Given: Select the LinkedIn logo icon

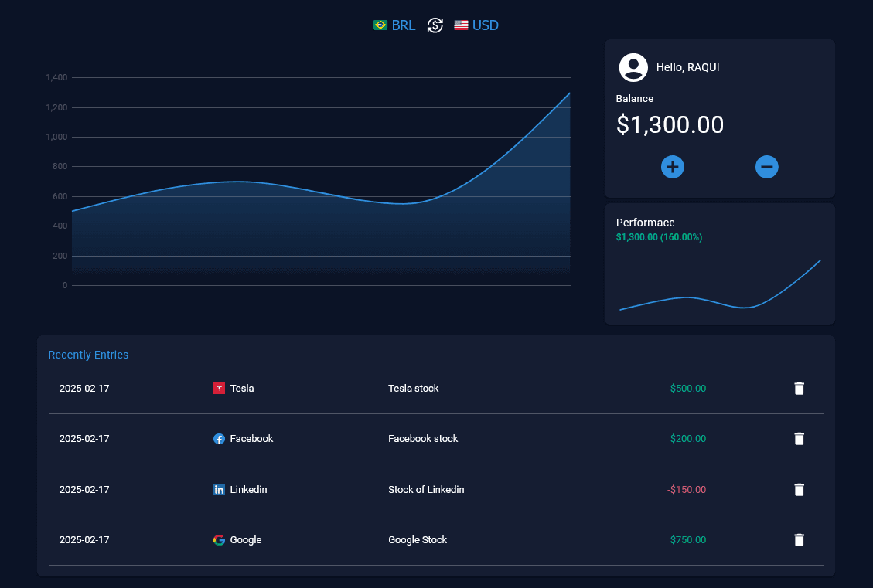Looking at the screenshot, I should click(218, 489).
